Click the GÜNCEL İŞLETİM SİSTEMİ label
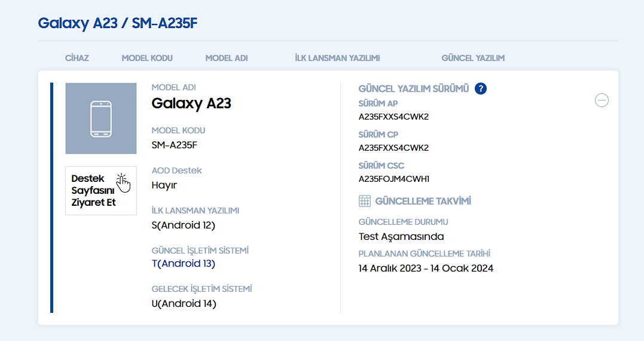 (200, 250)
